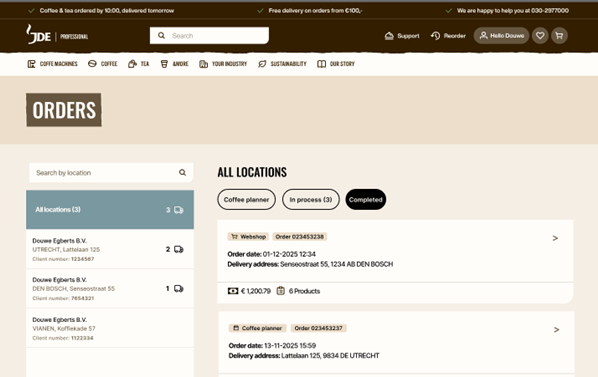Viewport: 598px width, 377px height.
Task: Open the Your Industry menu
Action: click(x=223, y=64)
